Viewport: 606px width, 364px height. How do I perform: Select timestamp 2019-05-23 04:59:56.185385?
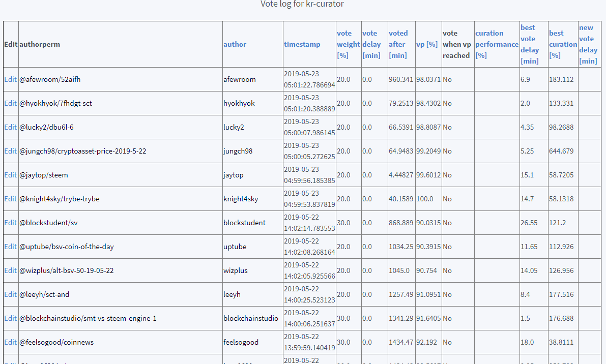click(309, 175)
